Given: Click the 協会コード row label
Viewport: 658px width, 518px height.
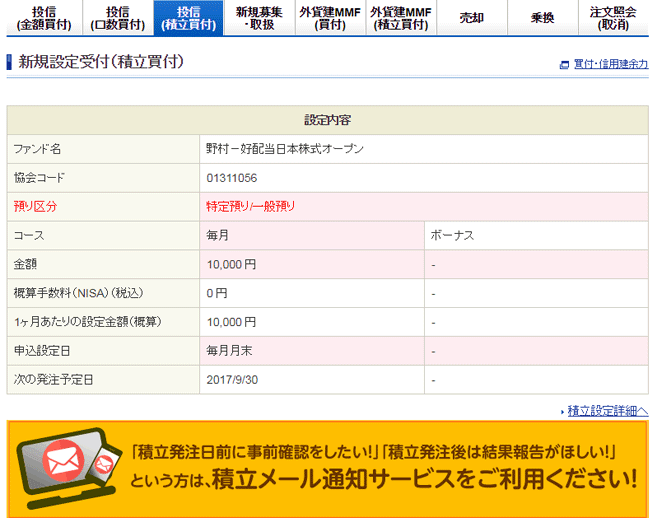Looking at the screenshot, I should [39, 178].
